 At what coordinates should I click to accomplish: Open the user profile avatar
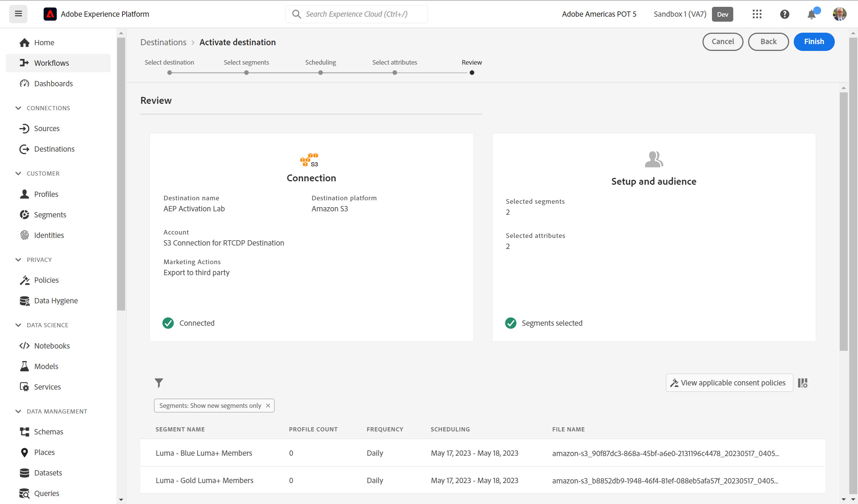click(839, 14)
